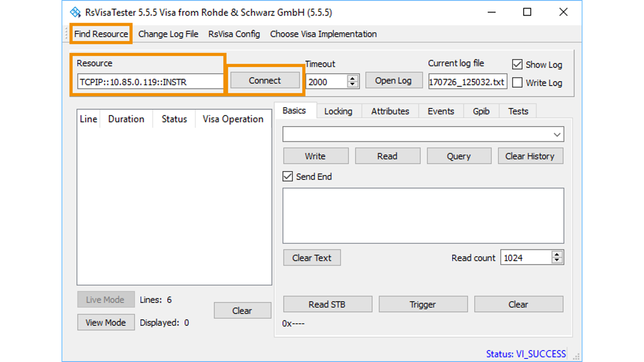
Task: Expand the command history dropdown arrow
Action: pyautogui.click(x=557, y=135)
